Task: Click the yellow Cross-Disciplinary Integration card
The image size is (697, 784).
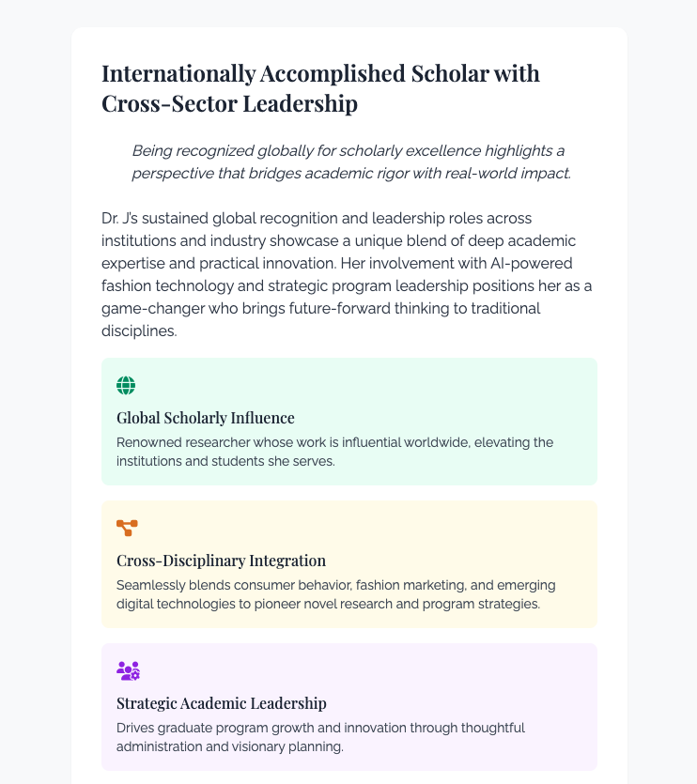Action: pyautogui.click(x=349, y=564)
